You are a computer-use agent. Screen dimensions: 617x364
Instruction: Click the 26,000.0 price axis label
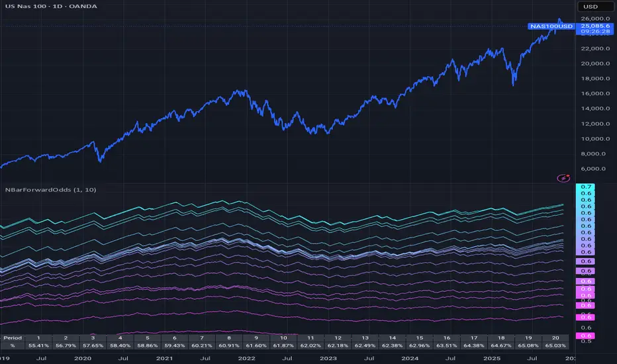click(595, 19)
